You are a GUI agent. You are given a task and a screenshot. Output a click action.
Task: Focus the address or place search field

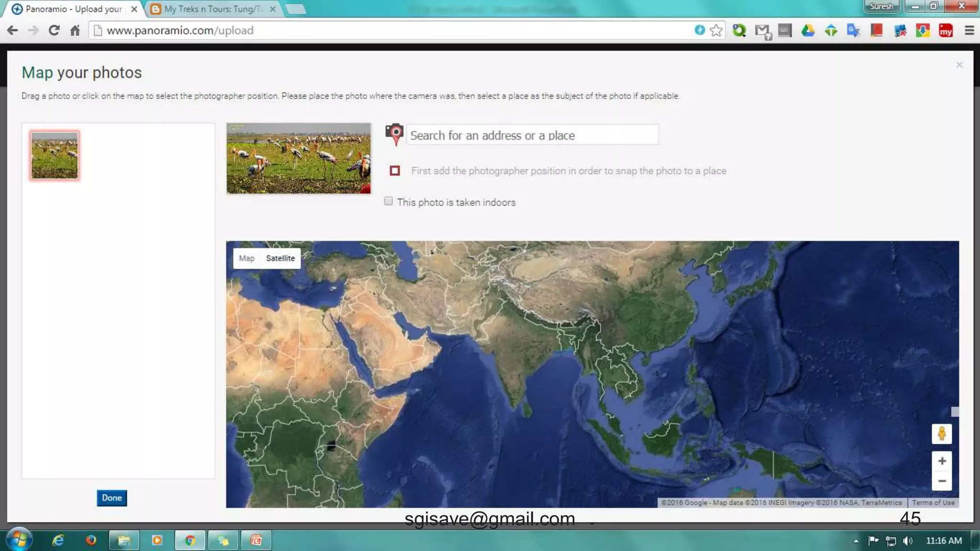tap(532, 135)
